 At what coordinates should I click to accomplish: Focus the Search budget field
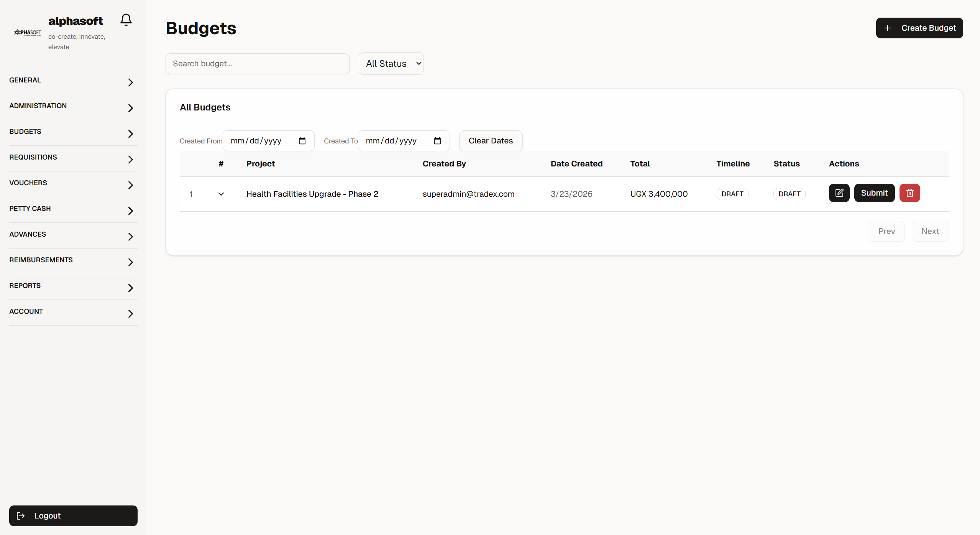pos(257,64)
